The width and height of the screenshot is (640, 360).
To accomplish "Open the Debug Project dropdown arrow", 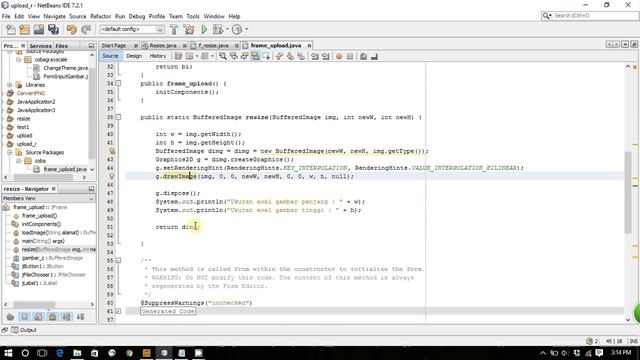I will (227, 29).
